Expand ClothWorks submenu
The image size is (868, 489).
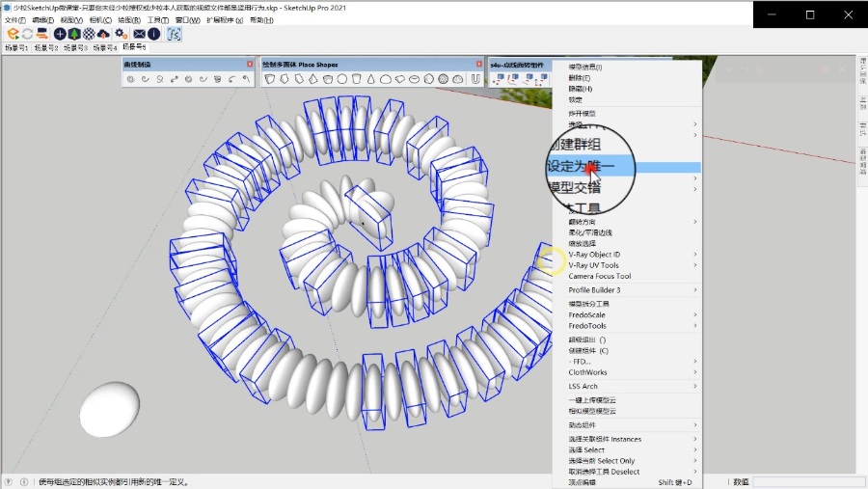tap(627, 372)
